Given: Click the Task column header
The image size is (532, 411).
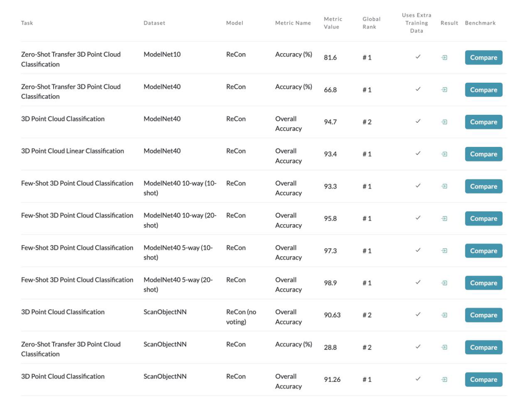Looking at the screenshot, I should (x=27, y=23).
